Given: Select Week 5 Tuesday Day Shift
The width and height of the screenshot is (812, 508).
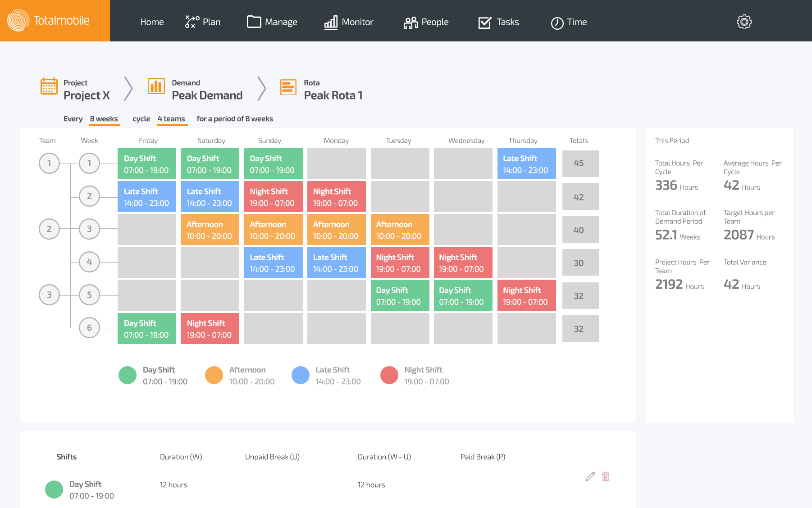Looking at the screenshot, I should click(400, 295).
